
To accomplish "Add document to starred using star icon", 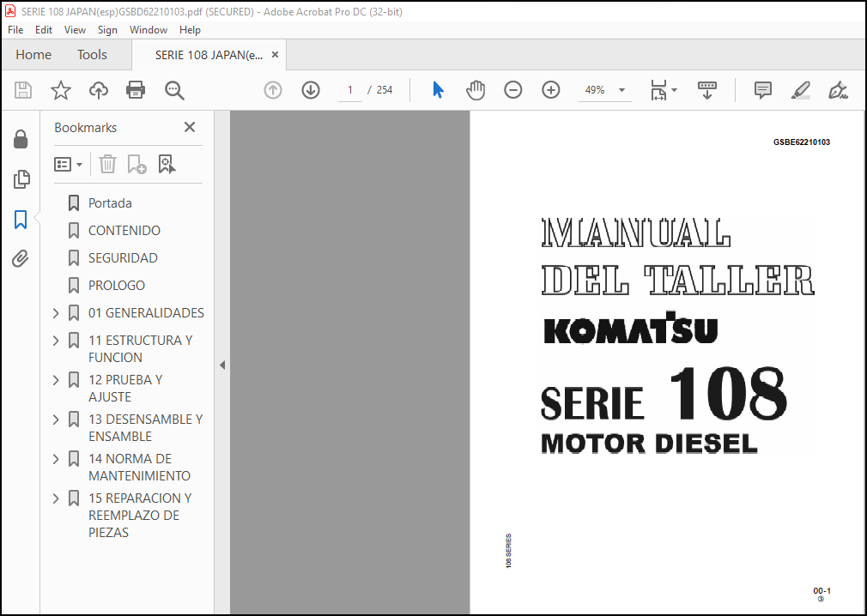I will pos(61,90).
